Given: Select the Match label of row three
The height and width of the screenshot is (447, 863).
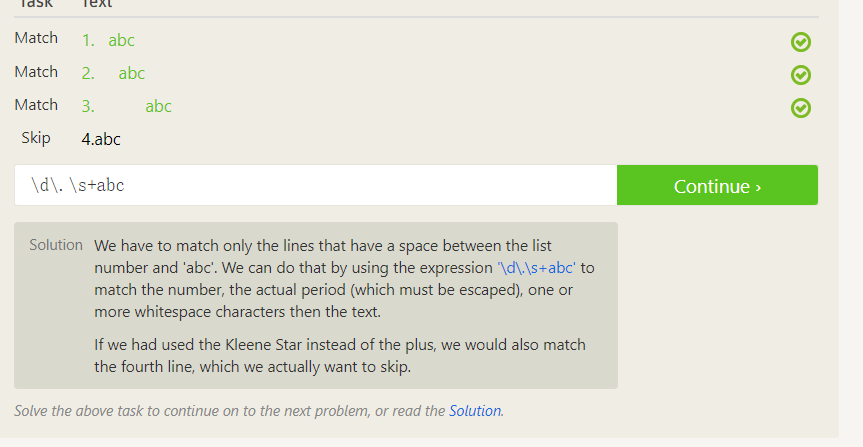Looking at the screenshot, I should 36,105.
